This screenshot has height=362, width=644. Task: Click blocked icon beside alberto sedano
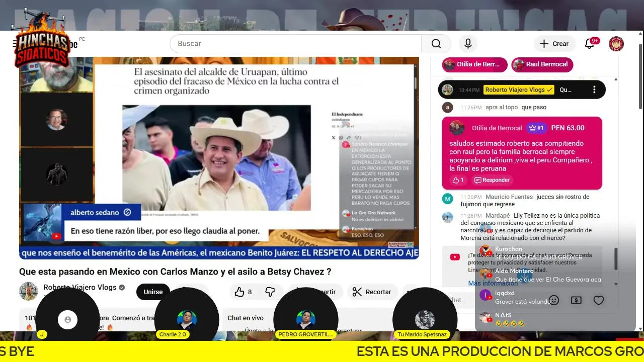tap(127, 212)
